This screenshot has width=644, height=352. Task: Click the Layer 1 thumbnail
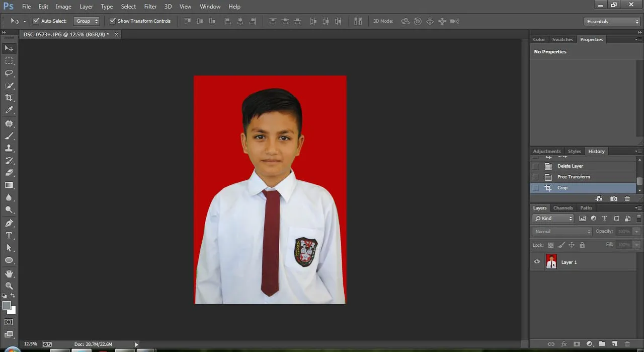coord(551,262)
